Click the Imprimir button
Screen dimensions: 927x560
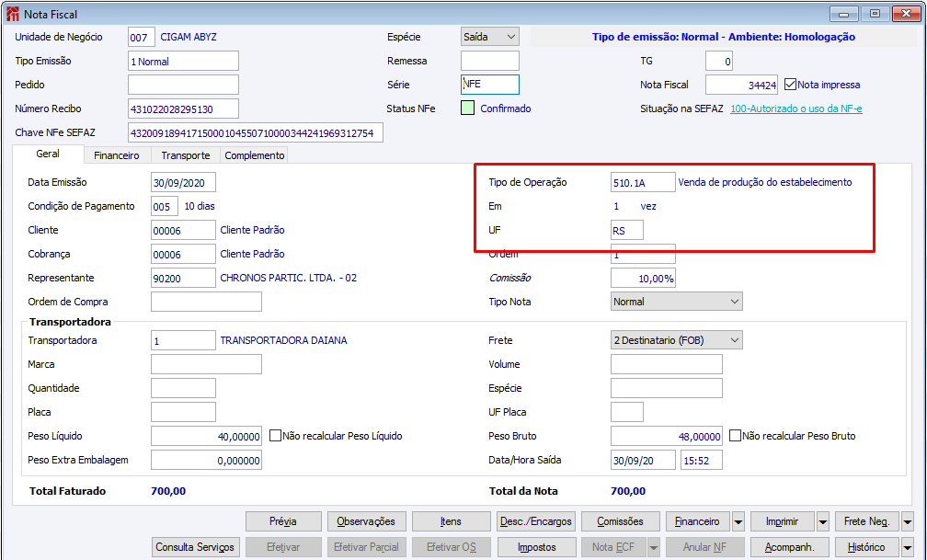[x=783, y=521]
